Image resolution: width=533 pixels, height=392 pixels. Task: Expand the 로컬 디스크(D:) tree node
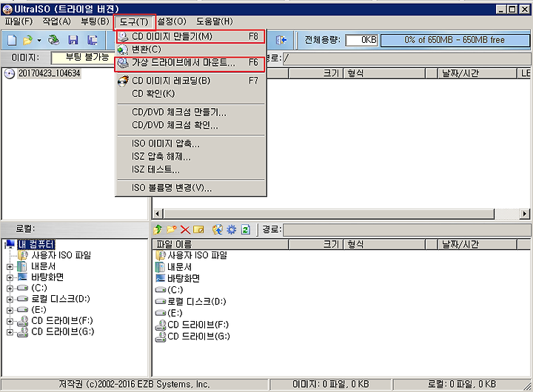pos(10,300)
